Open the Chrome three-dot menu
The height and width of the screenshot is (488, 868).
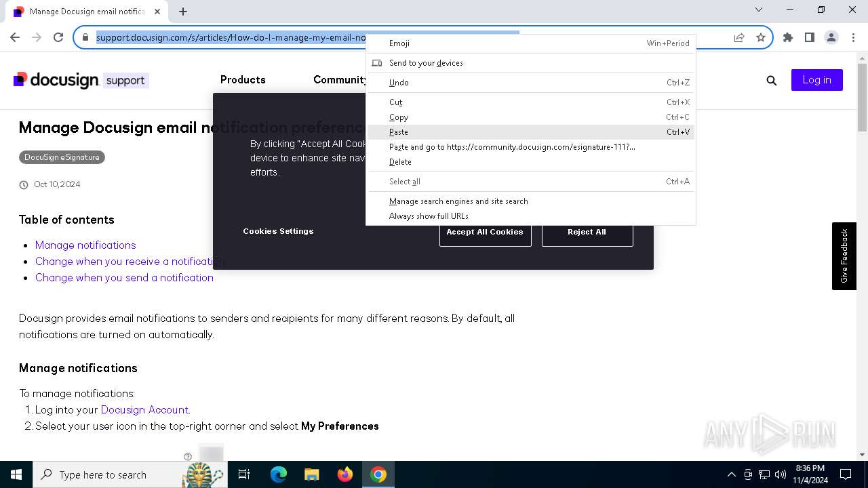point(853,37)
